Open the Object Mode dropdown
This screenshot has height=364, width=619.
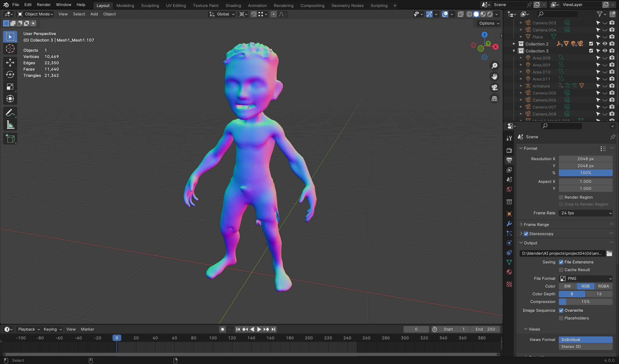tap(35, 14)
